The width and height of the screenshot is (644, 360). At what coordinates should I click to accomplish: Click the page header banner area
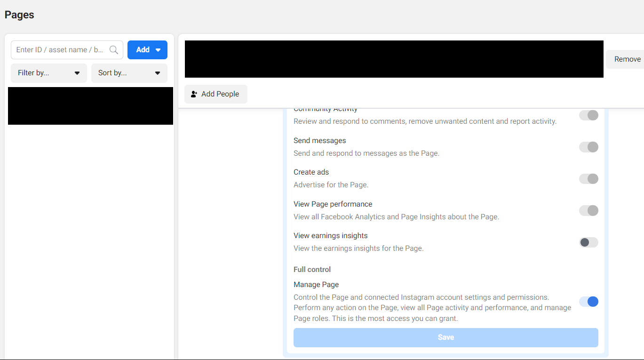click(x=393, y=58)
